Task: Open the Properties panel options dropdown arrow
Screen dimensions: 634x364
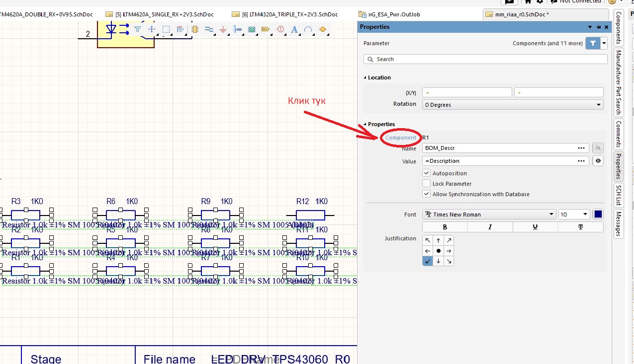Action: pos(590,27)
